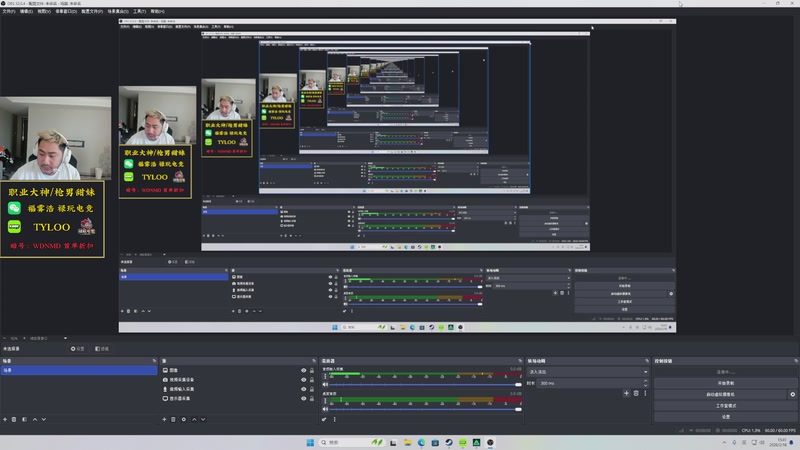800x450 pixels.
Task: Add a new scene with plus icon
Action: [5, 419]
